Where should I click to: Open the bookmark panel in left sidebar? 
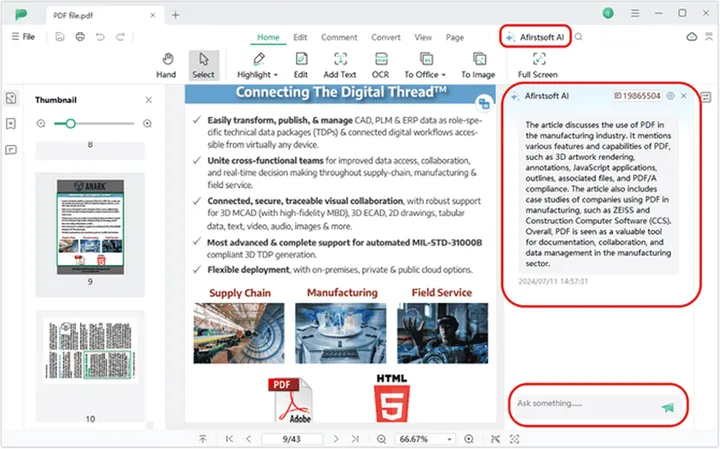click(11, 124)
